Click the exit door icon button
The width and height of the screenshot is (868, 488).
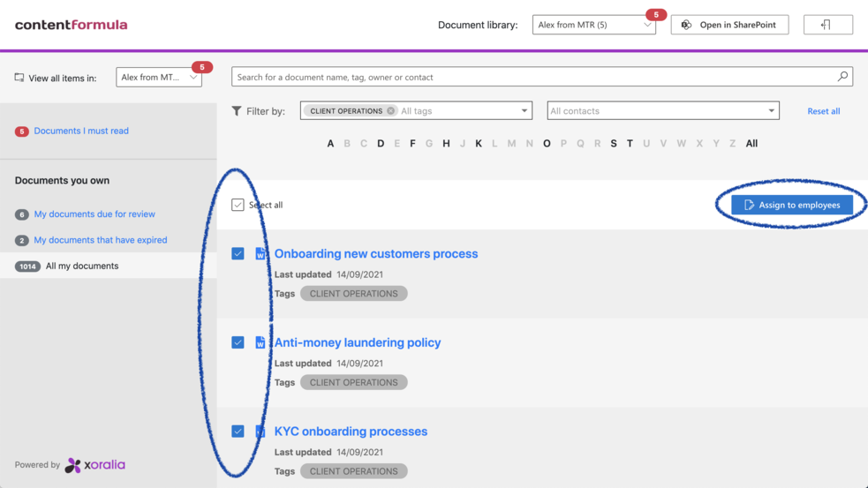(x=827, y=25)
